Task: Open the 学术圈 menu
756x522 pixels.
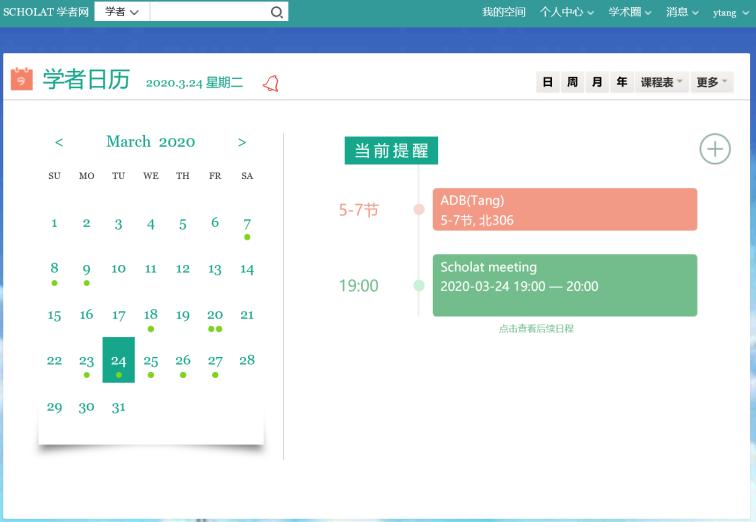Action: [630, 12]
